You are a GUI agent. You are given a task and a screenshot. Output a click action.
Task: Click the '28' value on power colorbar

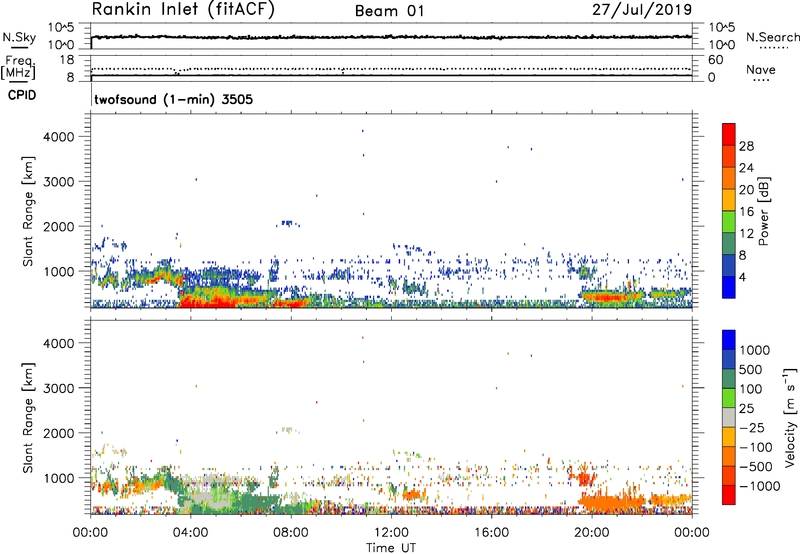[x=746, y=146]
